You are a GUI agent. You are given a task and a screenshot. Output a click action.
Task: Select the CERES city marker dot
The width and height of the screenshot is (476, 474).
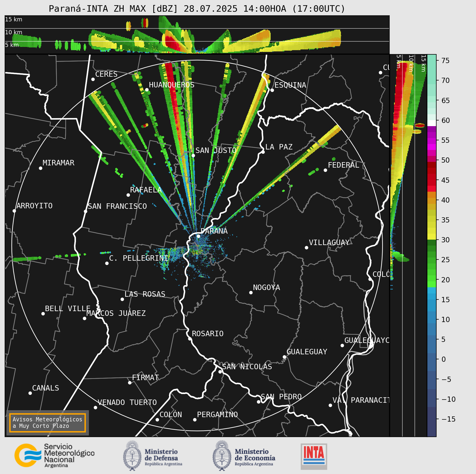click(93, 79)
